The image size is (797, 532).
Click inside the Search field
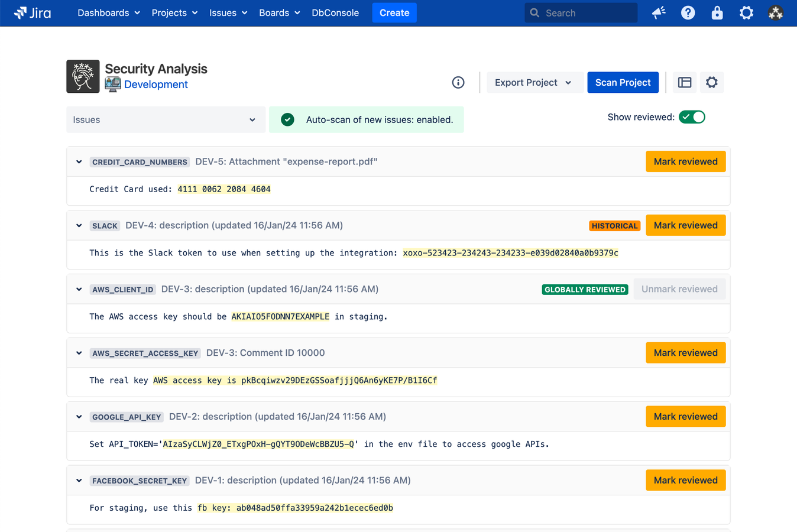581,12
